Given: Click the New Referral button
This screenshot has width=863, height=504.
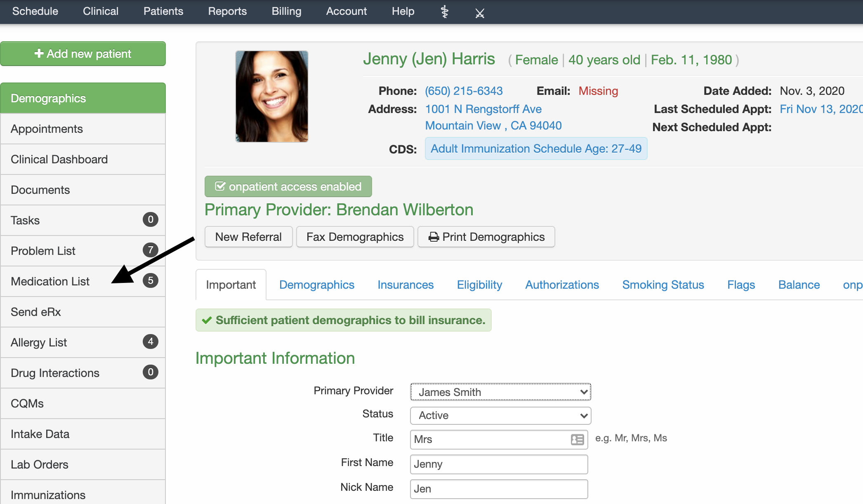Looking at the screenshot, I should point(248,237).
